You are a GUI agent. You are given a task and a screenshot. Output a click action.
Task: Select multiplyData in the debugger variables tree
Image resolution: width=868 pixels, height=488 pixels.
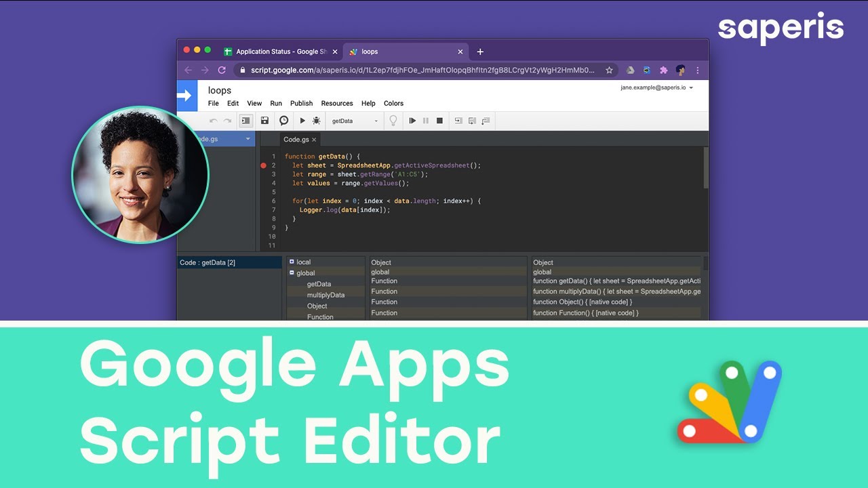pos(325,295)
